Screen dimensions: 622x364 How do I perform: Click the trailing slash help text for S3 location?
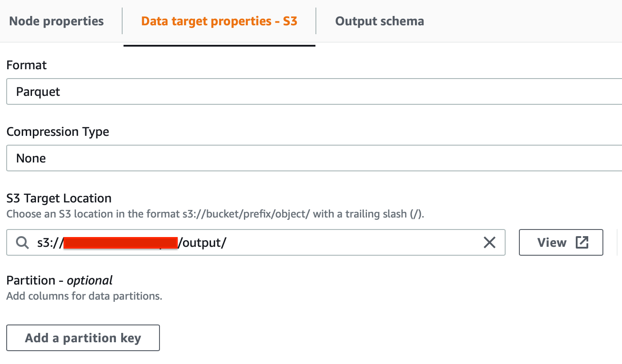[215, 214]
